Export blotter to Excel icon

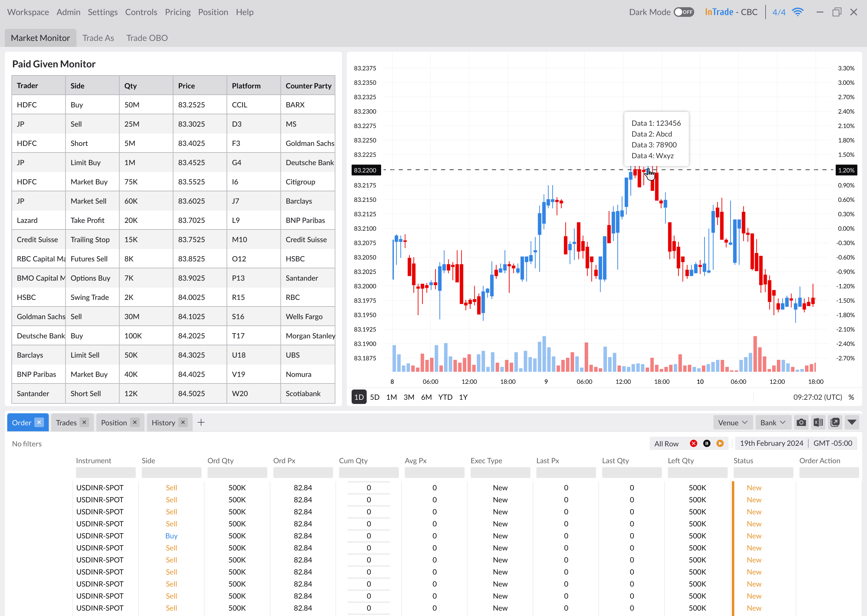(x=818, y=423)
